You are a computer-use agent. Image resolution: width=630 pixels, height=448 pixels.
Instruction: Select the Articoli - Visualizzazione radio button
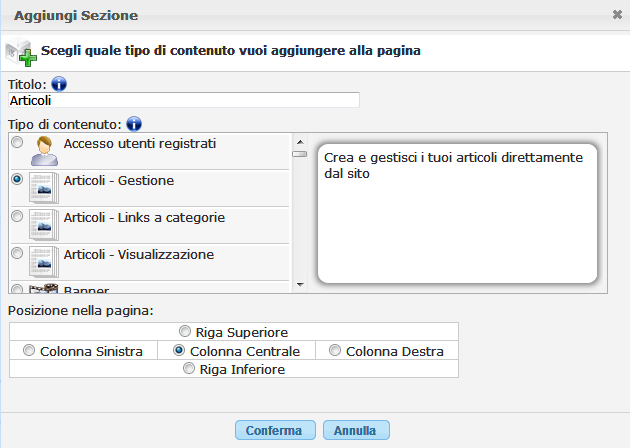(x=16, y=253)
